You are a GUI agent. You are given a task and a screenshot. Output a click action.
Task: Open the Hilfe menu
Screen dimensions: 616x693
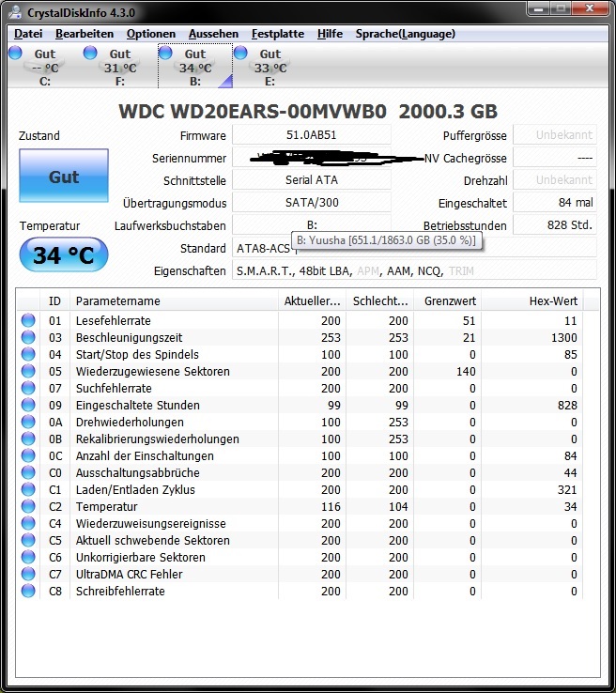[x=330, y=34]
